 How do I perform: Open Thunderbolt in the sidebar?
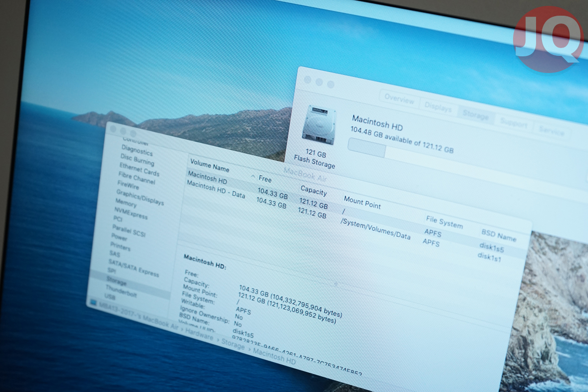pos(121,292)
